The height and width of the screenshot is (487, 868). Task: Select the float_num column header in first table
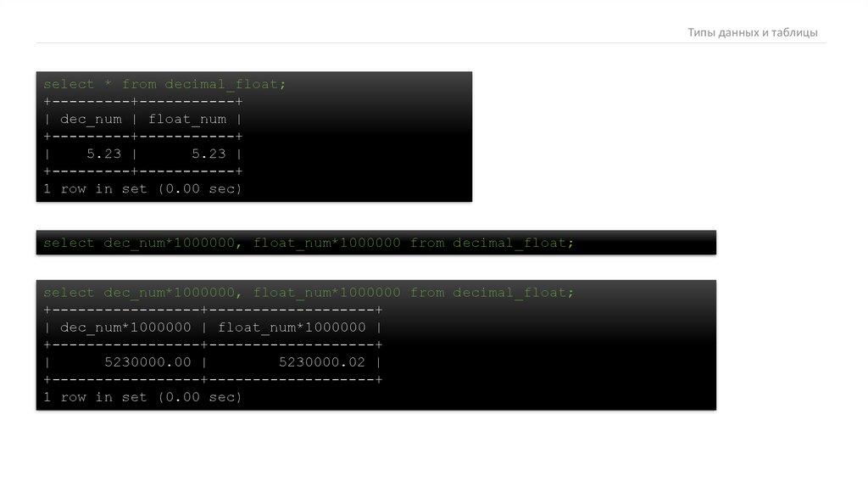click(187, 119)
